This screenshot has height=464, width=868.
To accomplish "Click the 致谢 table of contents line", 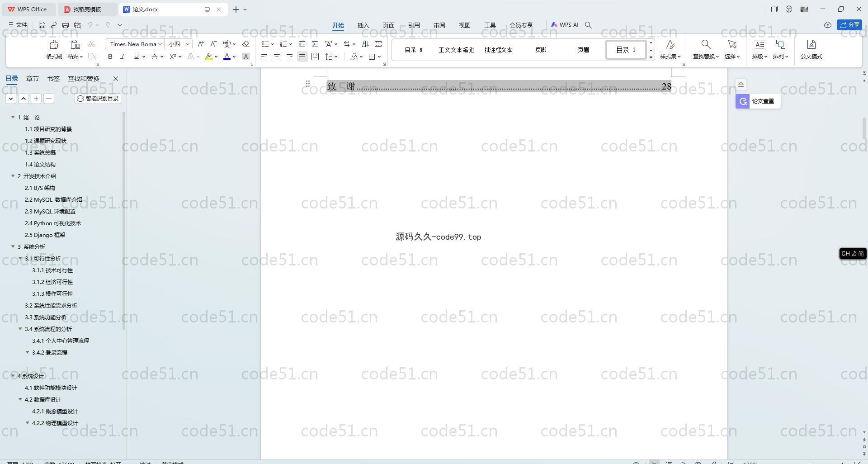I will (x=499, y=86).
